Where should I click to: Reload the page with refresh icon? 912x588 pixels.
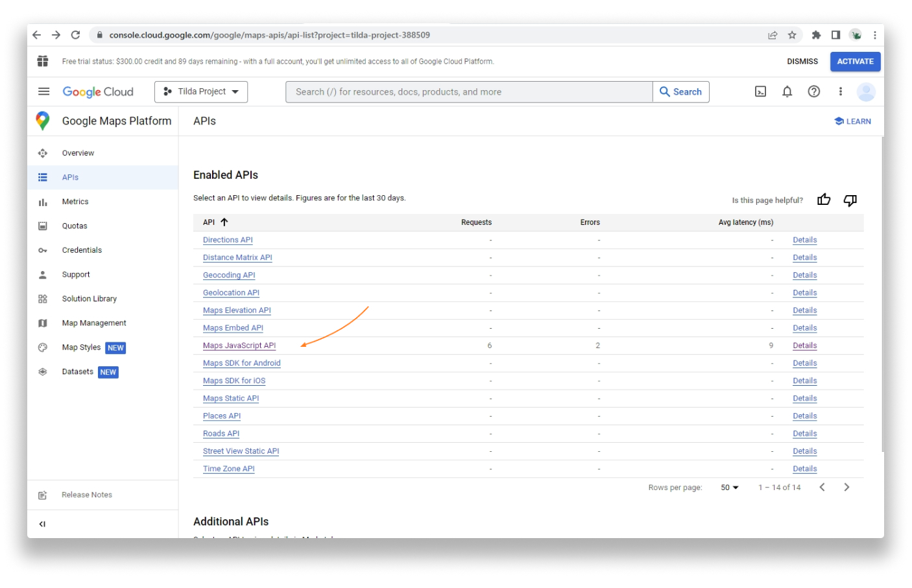pyautogui.click(x=76, y=35)
